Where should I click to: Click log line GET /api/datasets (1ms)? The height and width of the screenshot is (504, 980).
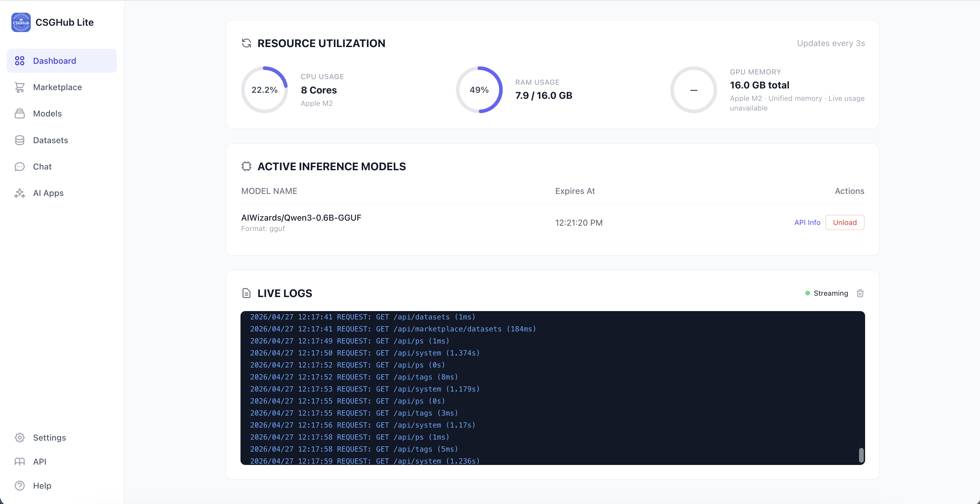362,317
